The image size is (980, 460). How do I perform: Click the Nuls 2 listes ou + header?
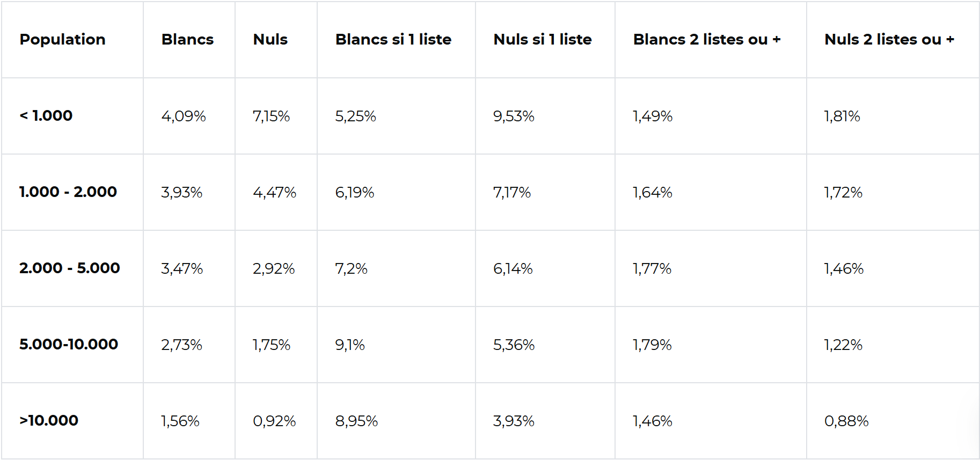click(889, 40)
